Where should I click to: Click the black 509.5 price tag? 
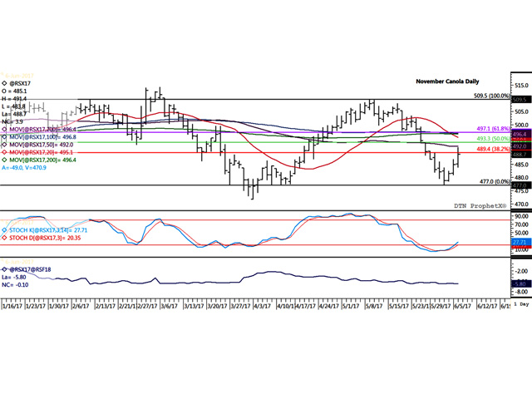[x=521, y=100]
